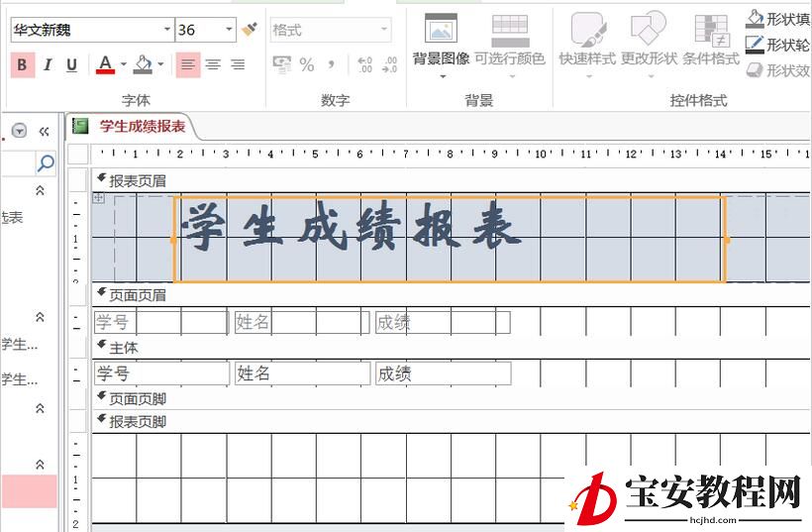Select the 报表页脚 section bar
Image resolution: width=812 pixels, height=532 pixels.
click(451, 421)
